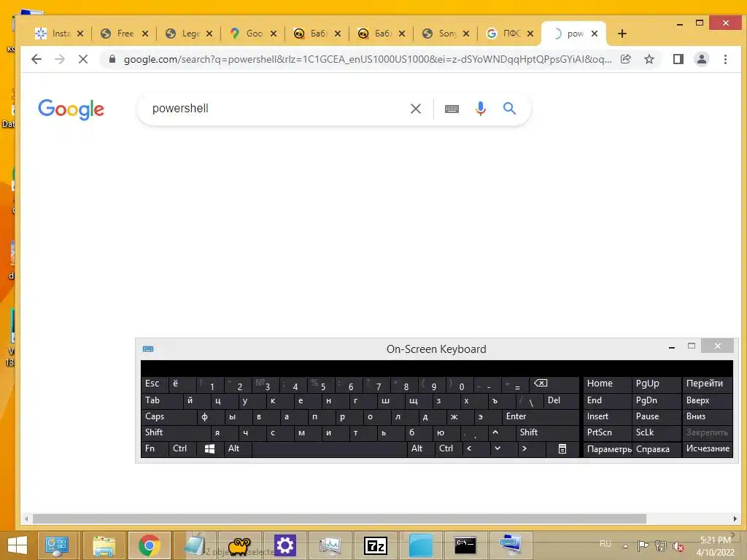Tap Del key on On-Screen Keyboard
Screen dimensions: 747x560
tap(561, 400)
